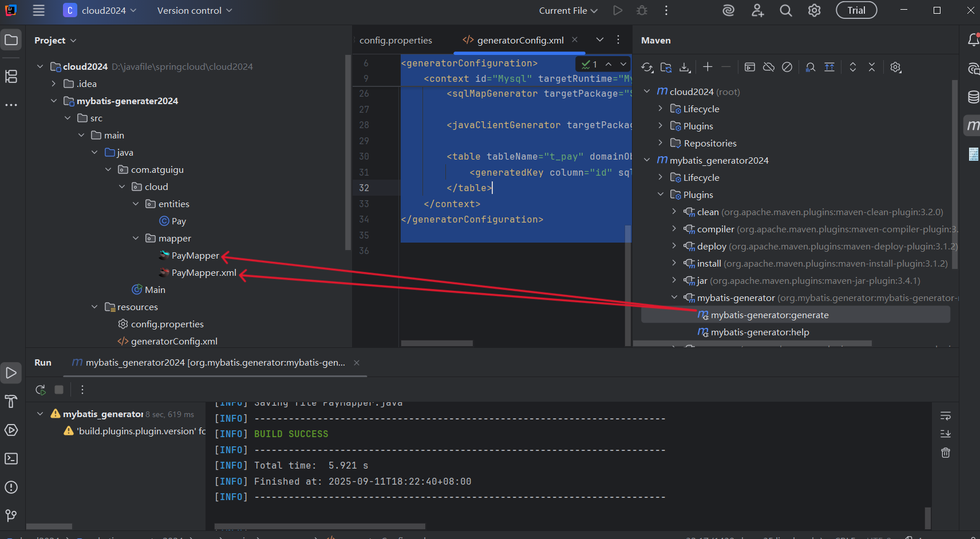Collapse the mybatis-generater2024 module node
This screenshot has height=539, width=980.
[x=54, y=101]
